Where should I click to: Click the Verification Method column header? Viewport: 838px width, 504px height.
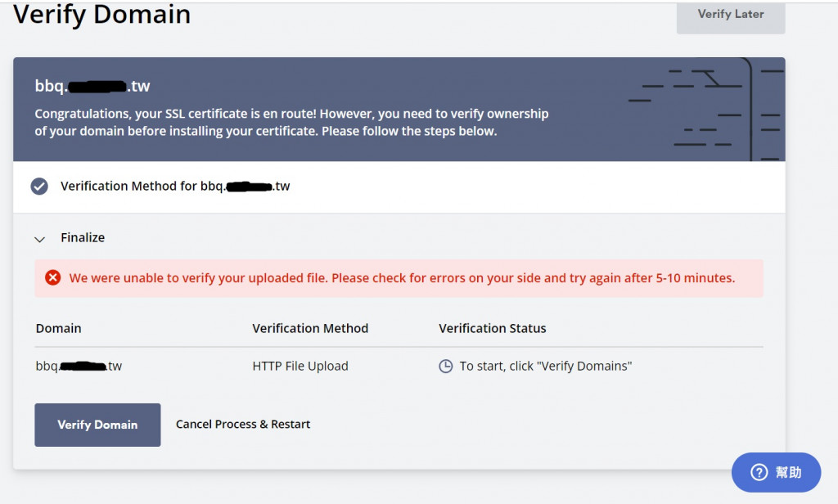pos(310,328)
